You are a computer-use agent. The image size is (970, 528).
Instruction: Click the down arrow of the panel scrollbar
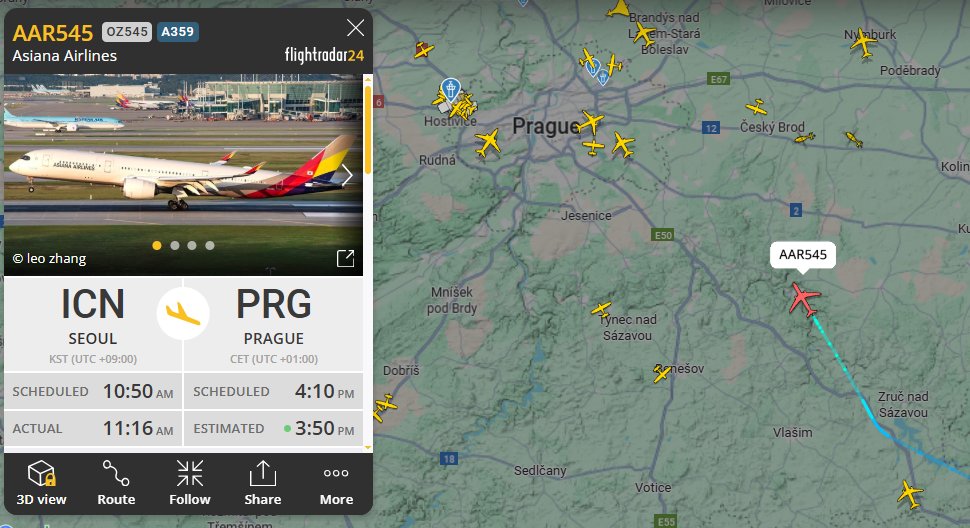(x=368, y=447)
